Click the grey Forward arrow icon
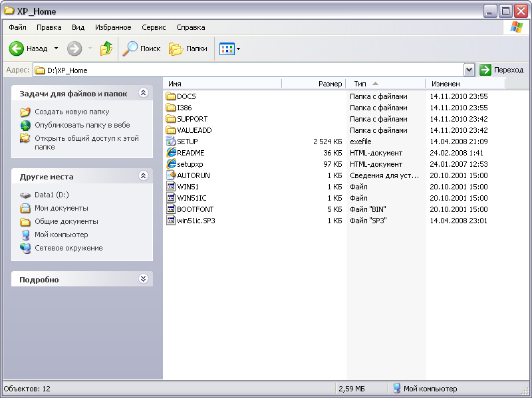The width and height of the screenshot is (532, 398). [x=74, y=49]
